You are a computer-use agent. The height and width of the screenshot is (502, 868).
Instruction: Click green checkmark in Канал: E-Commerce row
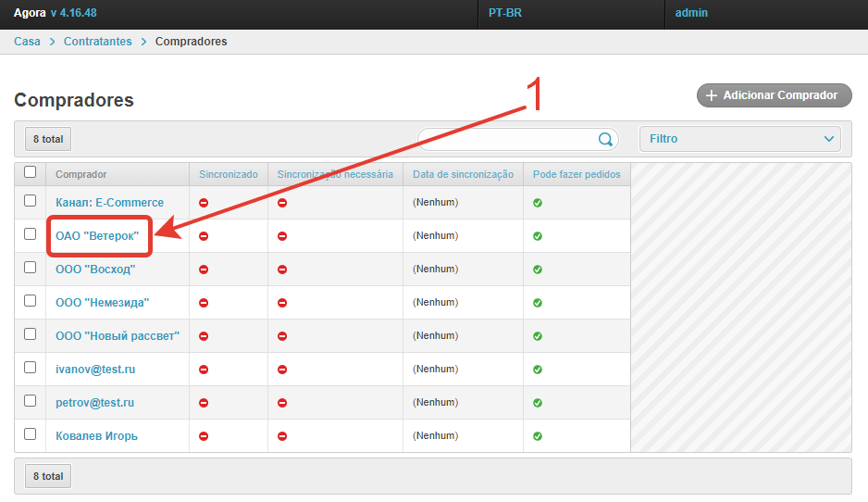538,203
